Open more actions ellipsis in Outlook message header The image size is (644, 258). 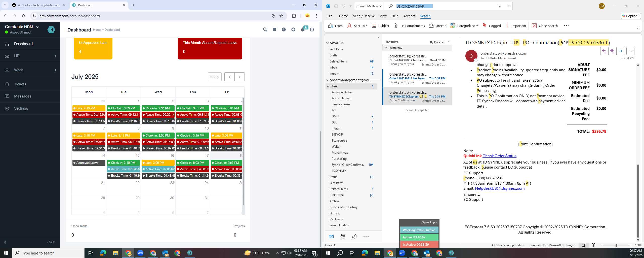coord(630,51)
